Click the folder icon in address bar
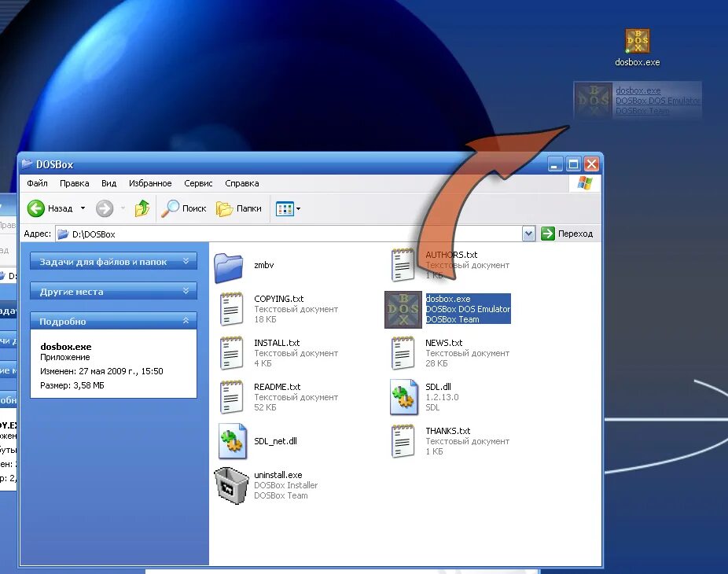Image resolution: width=728 pixels, height=574 pixels. click(63, 234)
